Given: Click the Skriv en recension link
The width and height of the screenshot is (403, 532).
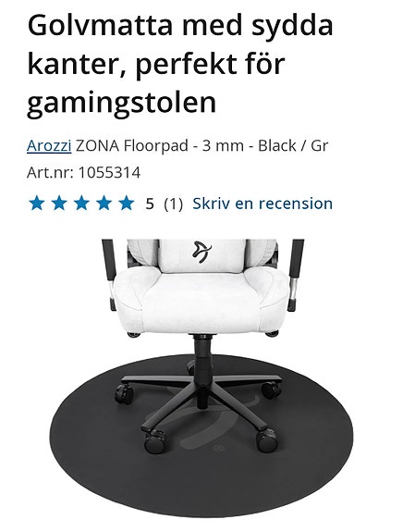Looking at the screenshot, I should click(x=263, y=204).
